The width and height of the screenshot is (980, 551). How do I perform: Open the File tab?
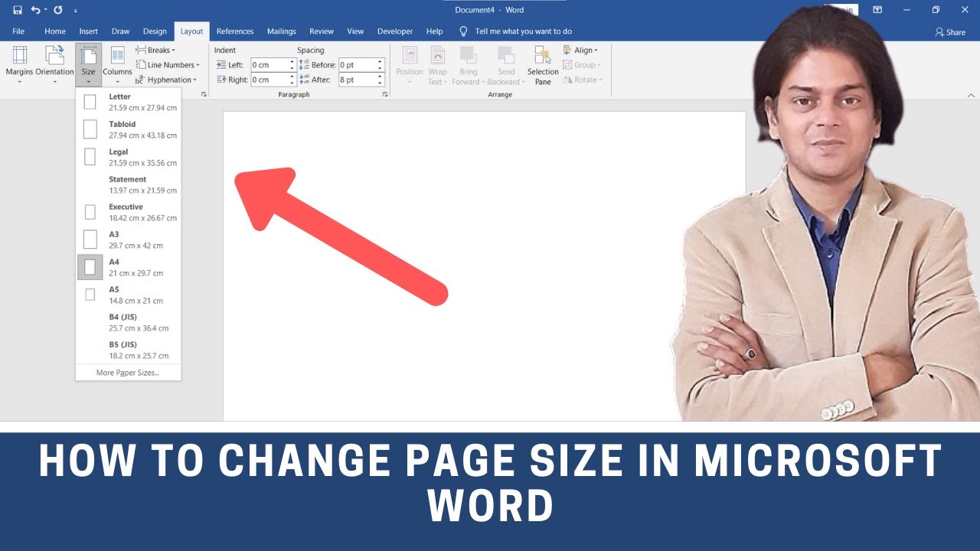point(18,31)
